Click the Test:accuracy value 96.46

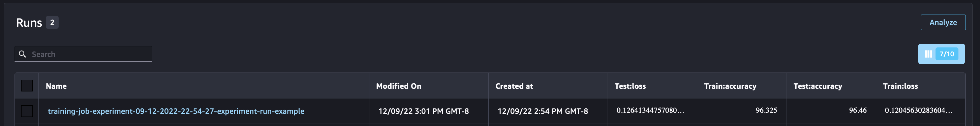tap(857, 110)
